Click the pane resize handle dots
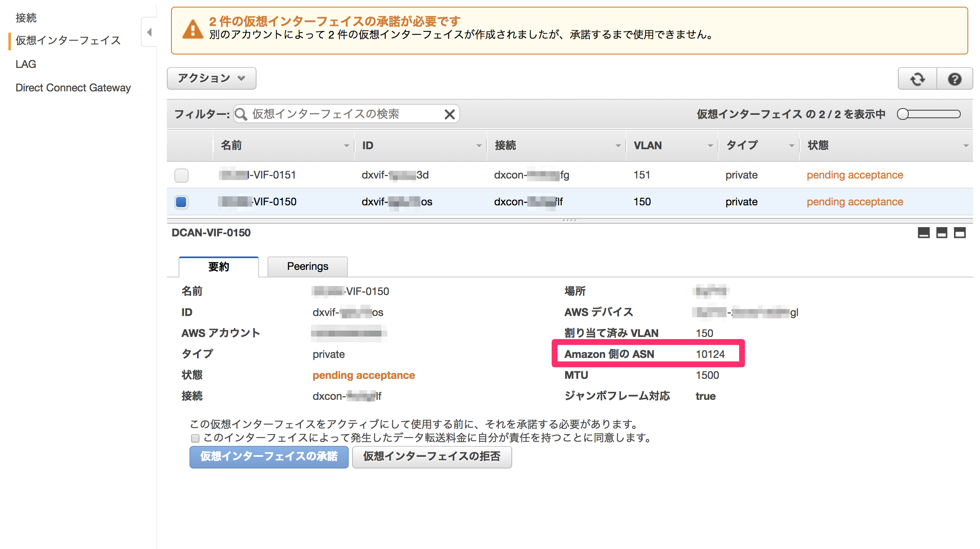This screenshot has height=549, width=980. 570,220
